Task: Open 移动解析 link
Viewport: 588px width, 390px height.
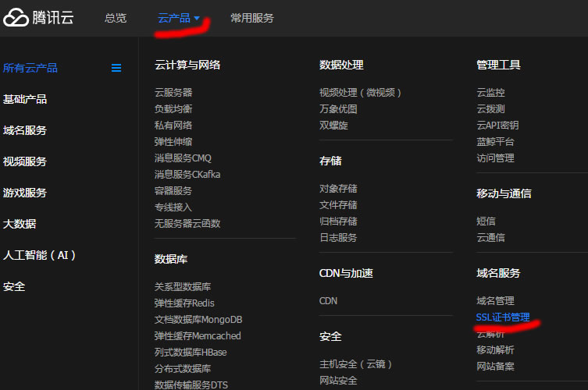Action: (495, 350)
